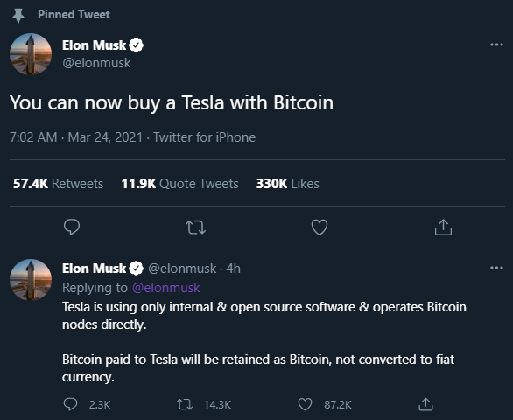Open the three-dot menu on the reply tweet
This screenshot has height=420, width=513.
tap(496, 268)
